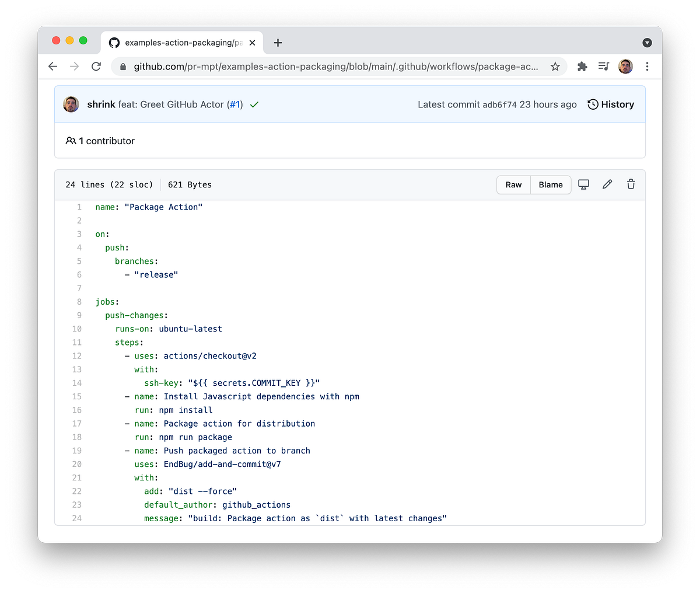
Task: Open browser extensions via the puzzle icon
Action: (x=582, y=67)
